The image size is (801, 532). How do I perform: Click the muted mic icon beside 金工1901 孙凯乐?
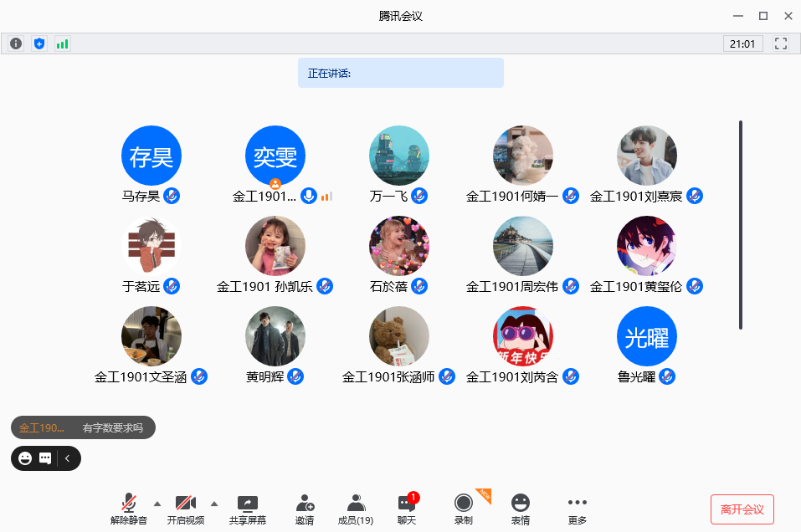click(325, 286)
